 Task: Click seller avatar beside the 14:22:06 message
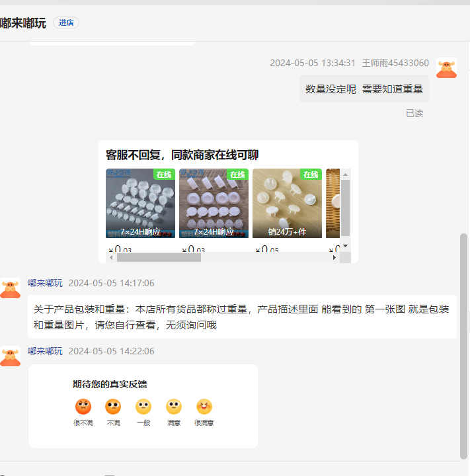(11, 356)
